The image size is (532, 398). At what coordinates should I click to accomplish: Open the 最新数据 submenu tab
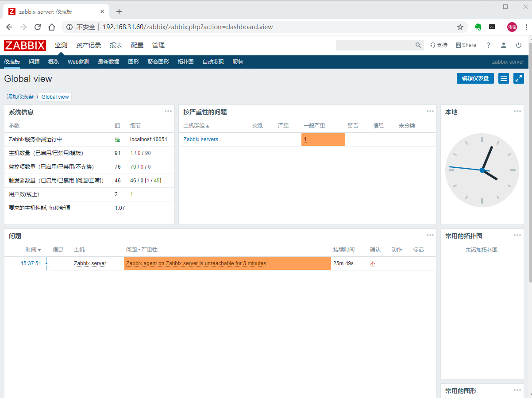[x=109, y=62]
